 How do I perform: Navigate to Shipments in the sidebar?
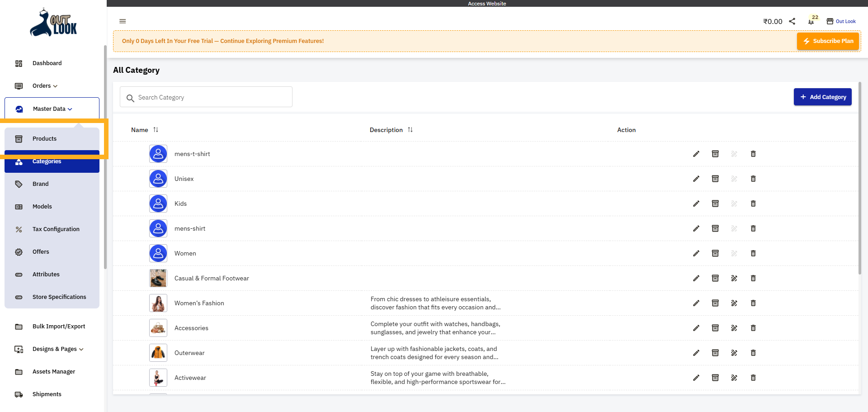point(47,394)
